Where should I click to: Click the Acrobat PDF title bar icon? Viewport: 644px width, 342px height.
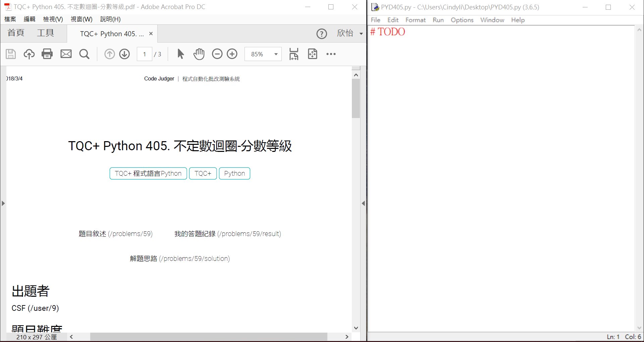pos(7,7)
